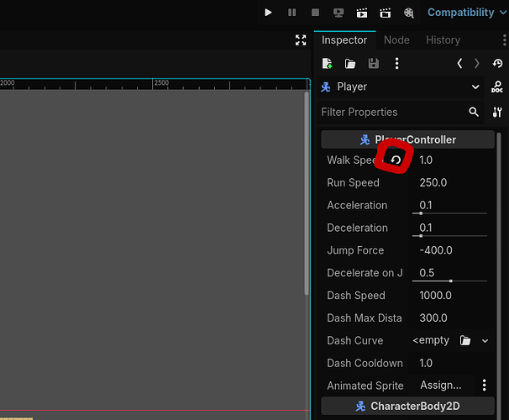This screenshot has width=509, height=420.
Task: Switch to the Inspector tab
Action: [x=344, y=40]
